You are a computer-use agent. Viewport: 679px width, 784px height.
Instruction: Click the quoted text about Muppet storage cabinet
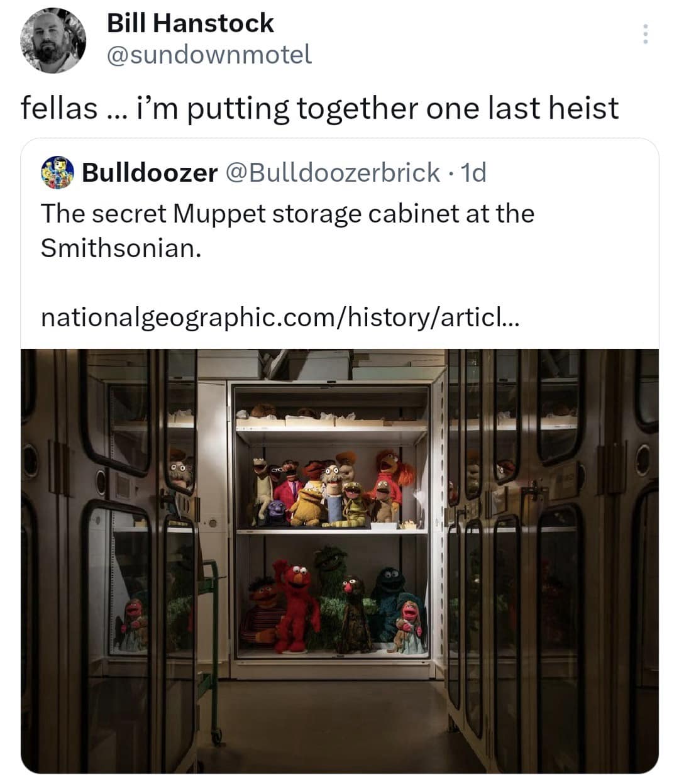(x=287, y=231)
